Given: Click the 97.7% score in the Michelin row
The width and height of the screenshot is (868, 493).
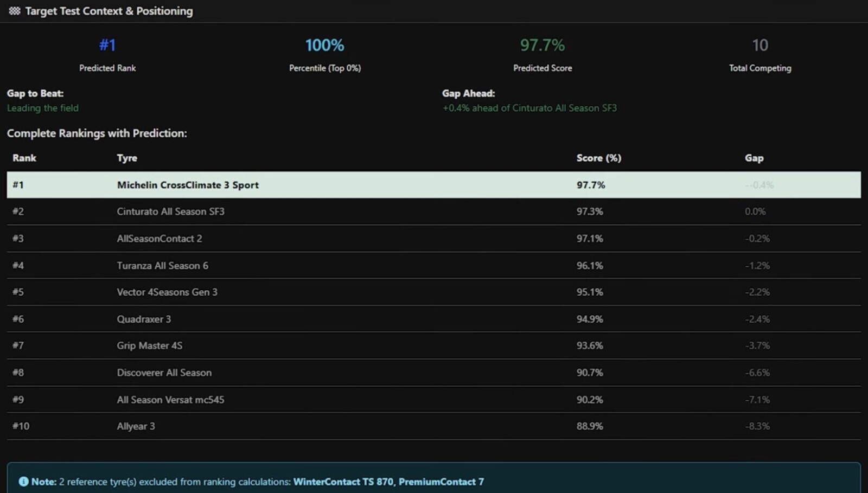Looking at the screenshot, I should 591,185.
